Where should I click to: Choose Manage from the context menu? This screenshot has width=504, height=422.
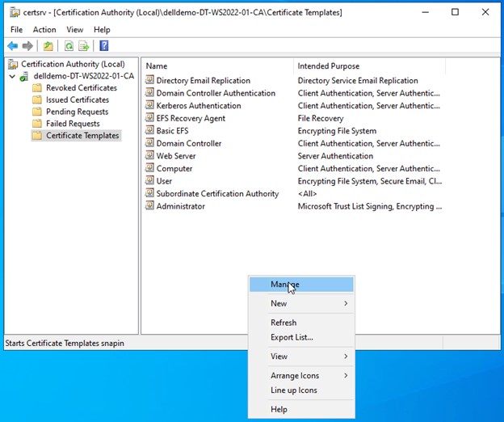pos(284,285)
